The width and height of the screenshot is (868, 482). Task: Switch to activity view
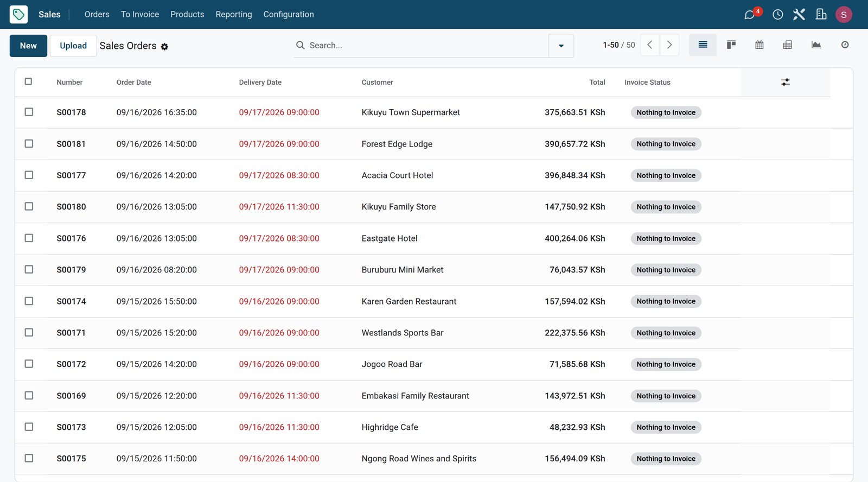point(845,45)
